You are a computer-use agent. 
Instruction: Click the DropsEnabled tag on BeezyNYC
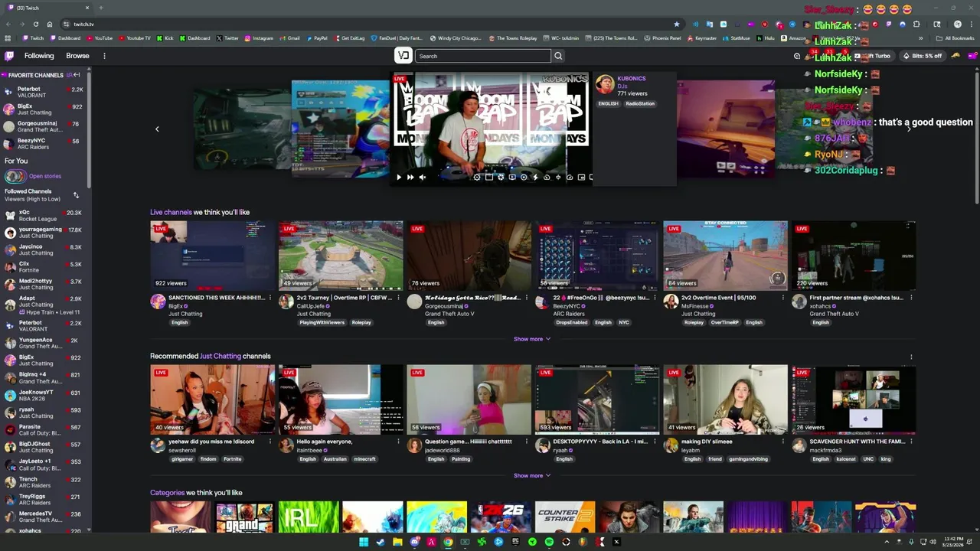click(x=571, y=322)
